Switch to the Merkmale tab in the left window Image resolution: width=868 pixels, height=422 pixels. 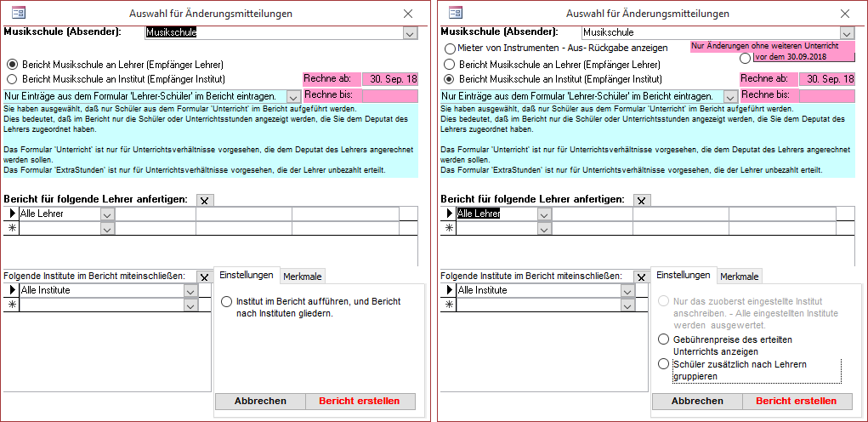(302, 277)
